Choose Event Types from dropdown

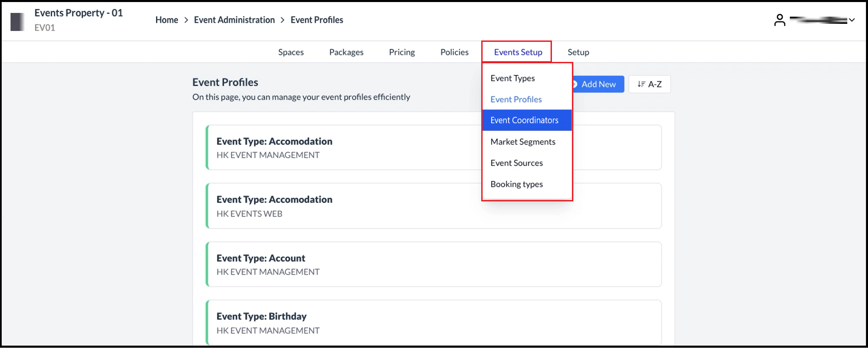pyautogui.click(x=513, y=78)
